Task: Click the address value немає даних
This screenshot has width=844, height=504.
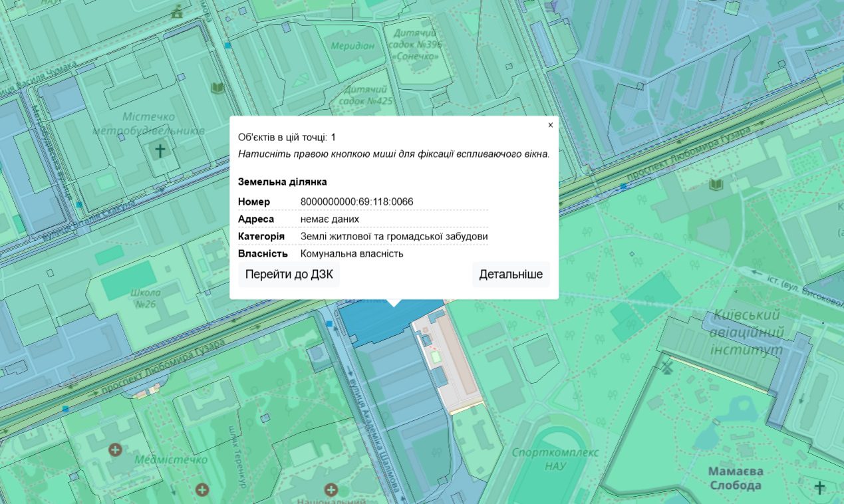Action: (x=330, y=219)
